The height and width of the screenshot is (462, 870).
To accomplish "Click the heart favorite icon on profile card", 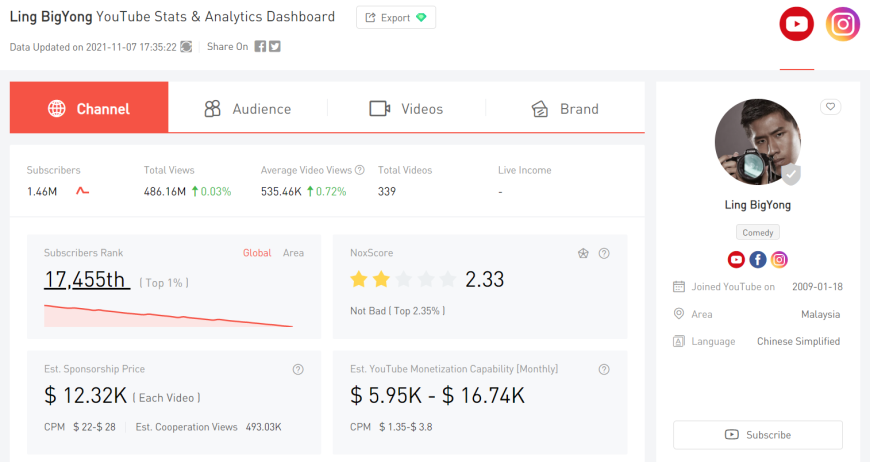I will 830,106.
